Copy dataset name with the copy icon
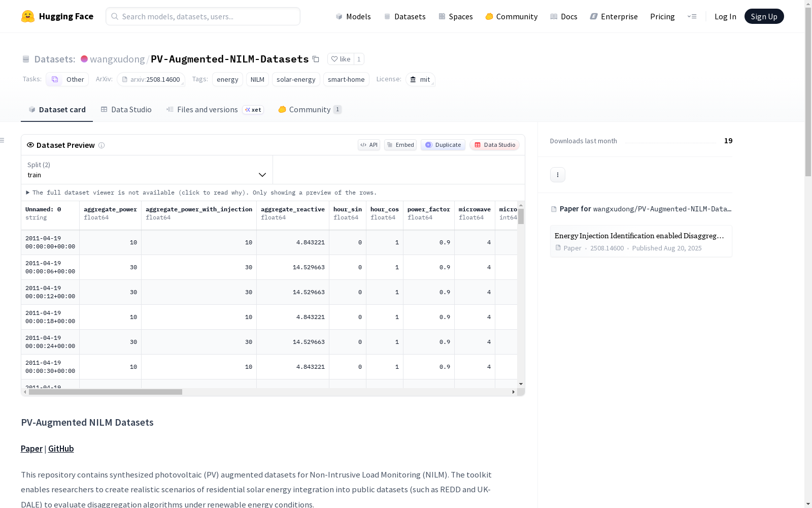This screenshot has width=812, height=508. [316, 59]
